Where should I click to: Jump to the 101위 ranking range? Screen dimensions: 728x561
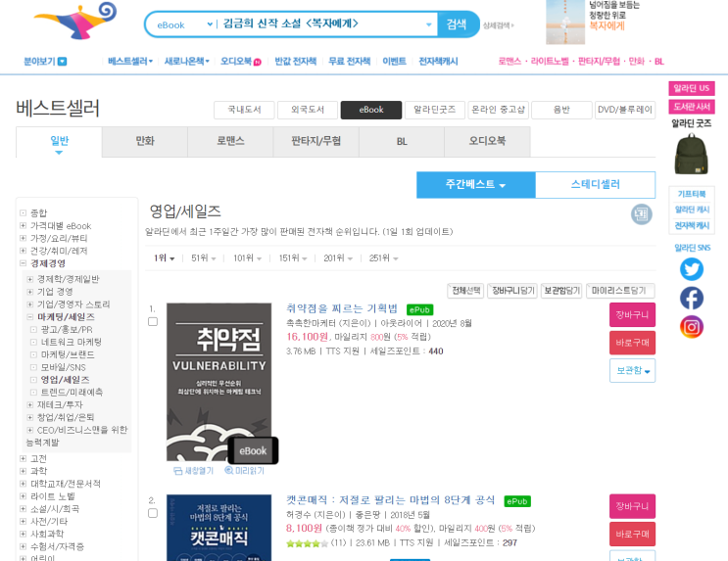pyautogui.click(x=248, y=258)
